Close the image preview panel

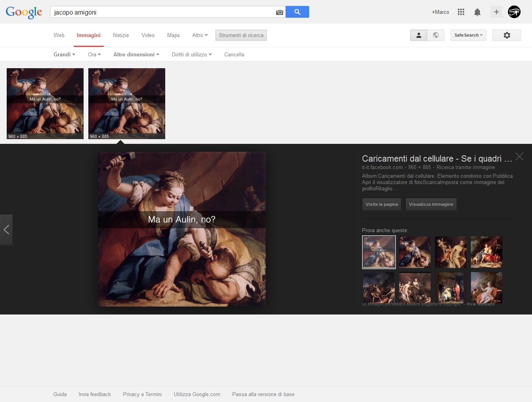(x=519, y=156)
